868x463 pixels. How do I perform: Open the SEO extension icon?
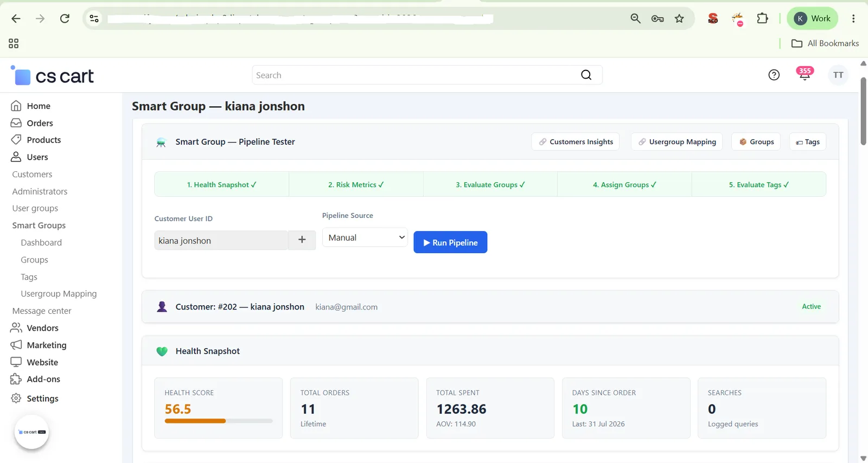click(713, 18)
